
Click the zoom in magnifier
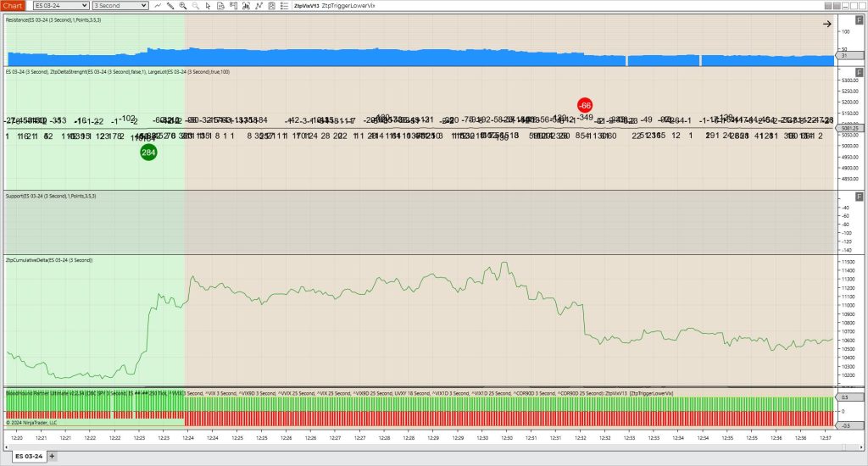click(x=183, y=6)
